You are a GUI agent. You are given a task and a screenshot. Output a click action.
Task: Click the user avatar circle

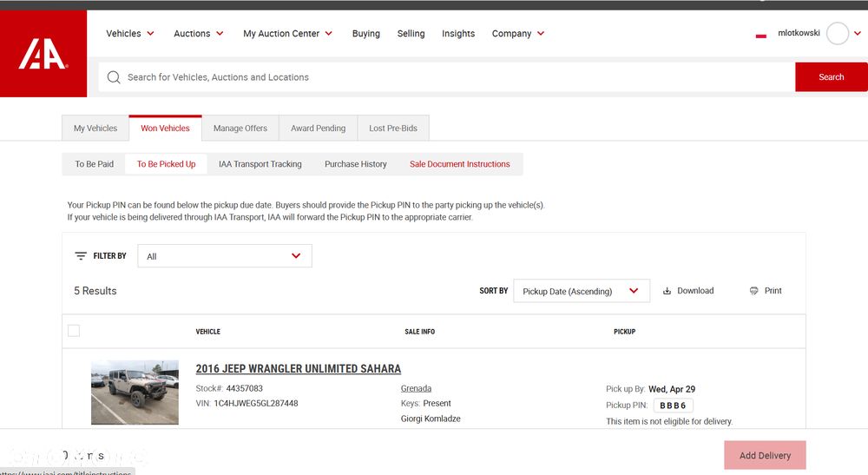[837, 33]
